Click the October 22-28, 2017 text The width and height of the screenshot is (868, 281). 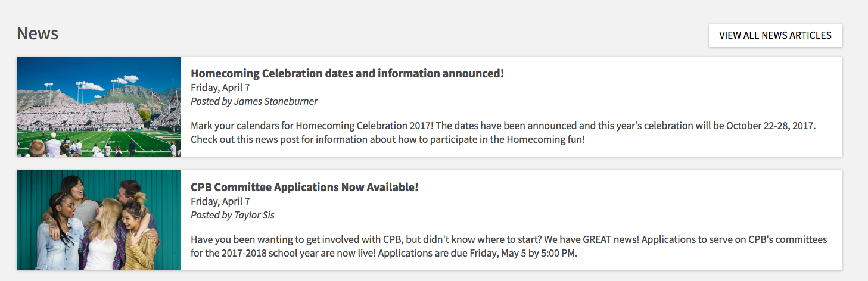tap(760, 126)
